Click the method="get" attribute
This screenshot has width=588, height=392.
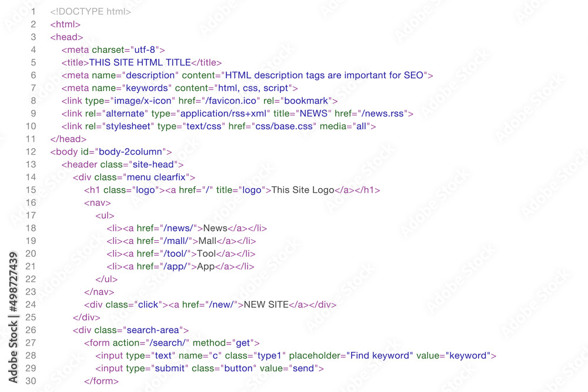[x=223, y=343]
